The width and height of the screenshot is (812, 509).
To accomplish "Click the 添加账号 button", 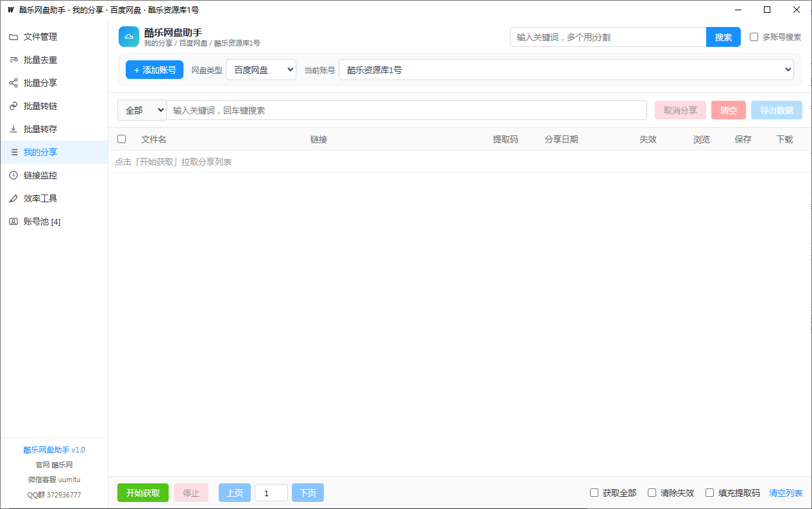I will click(x=155, y=70).
